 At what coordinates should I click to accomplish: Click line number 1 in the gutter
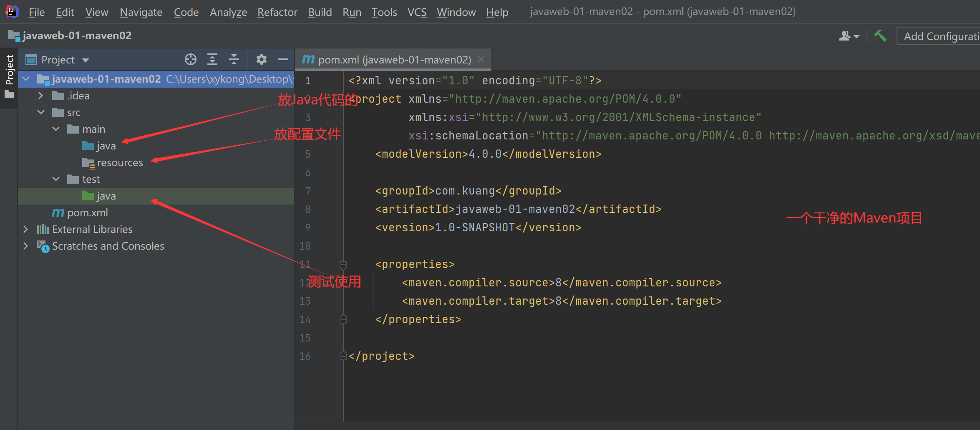coord(307,81)
